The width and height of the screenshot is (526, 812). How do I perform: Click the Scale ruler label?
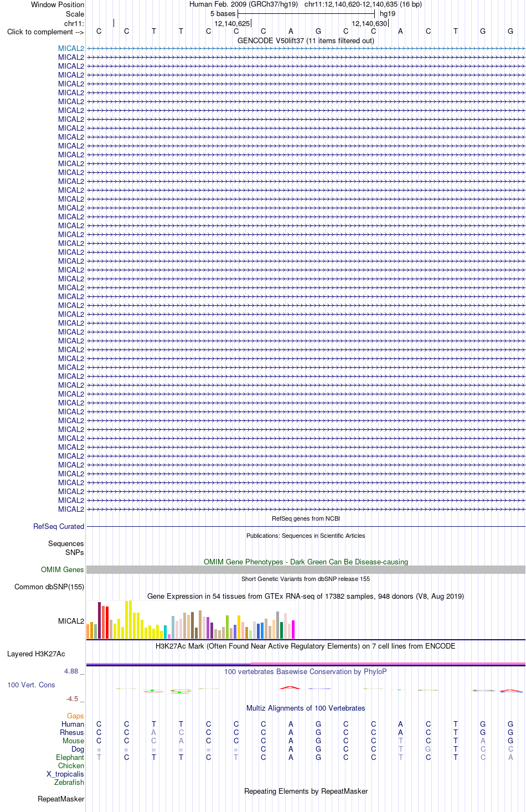point(75,14)
